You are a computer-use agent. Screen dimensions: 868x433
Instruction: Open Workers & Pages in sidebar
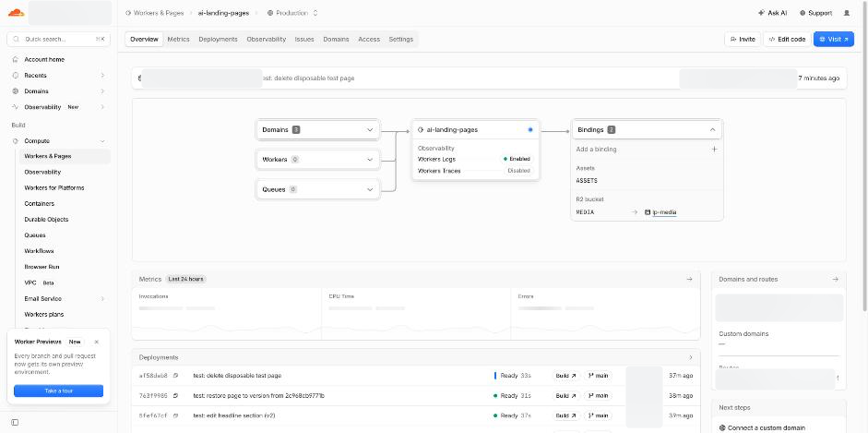[x=65, y=156]
